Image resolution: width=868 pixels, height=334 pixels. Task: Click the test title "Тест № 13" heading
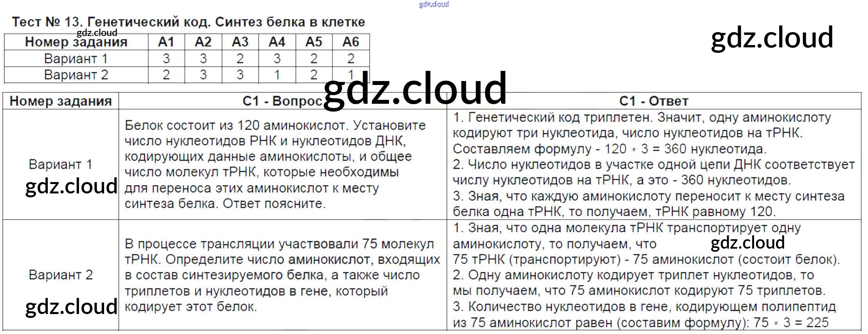[188, 22]
